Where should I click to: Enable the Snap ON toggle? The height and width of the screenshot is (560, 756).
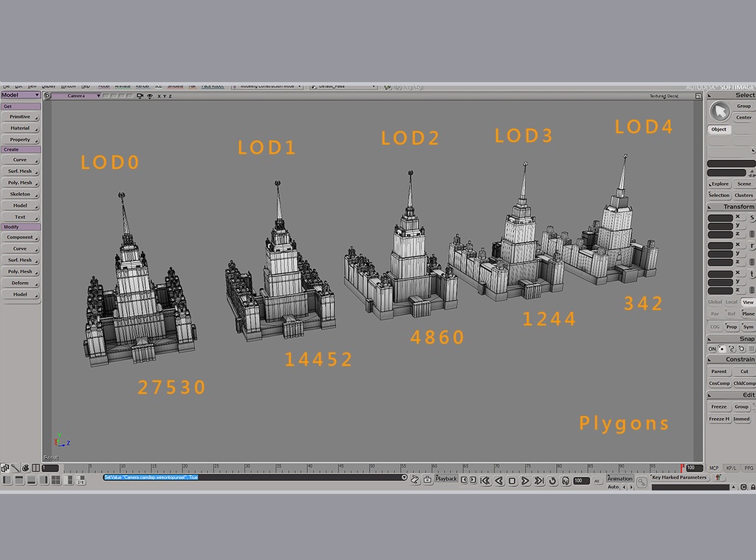pos(711,349)
